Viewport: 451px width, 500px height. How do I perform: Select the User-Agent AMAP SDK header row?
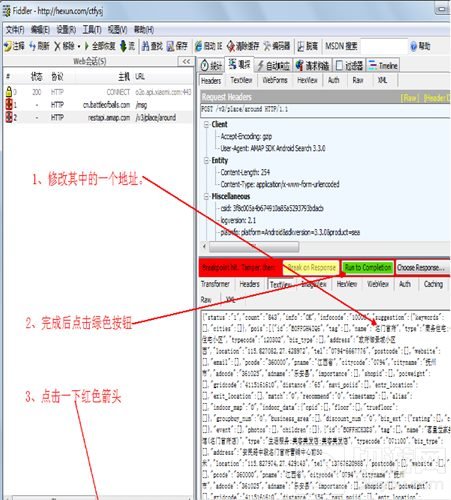click(273, 148)
